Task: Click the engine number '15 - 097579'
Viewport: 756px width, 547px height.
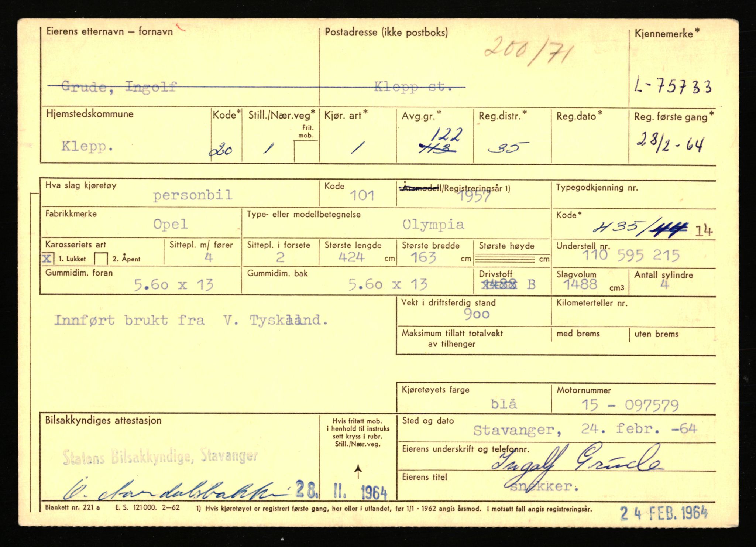Action: point(630,406)
